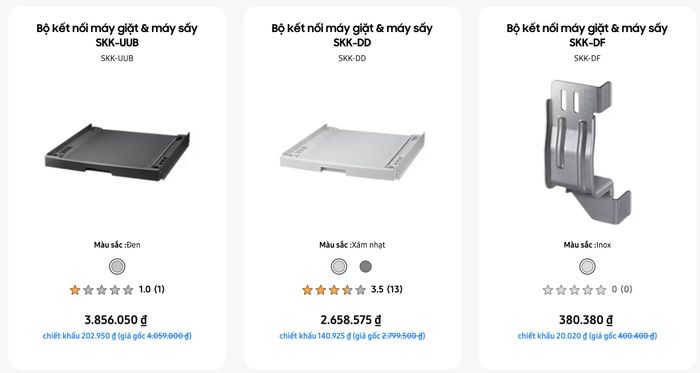Image resolution: width=700 pixels, height=373 pixels.
Task: Select the Xám nhạt swatch for SKK-DD
Action: click(339, 266)
